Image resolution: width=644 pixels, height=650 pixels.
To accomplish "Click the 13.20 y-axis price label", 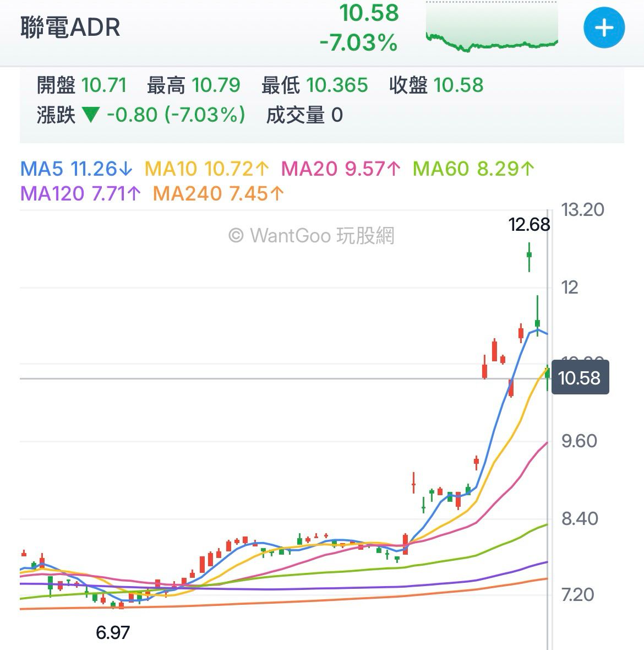I will (x=582, y=210).
